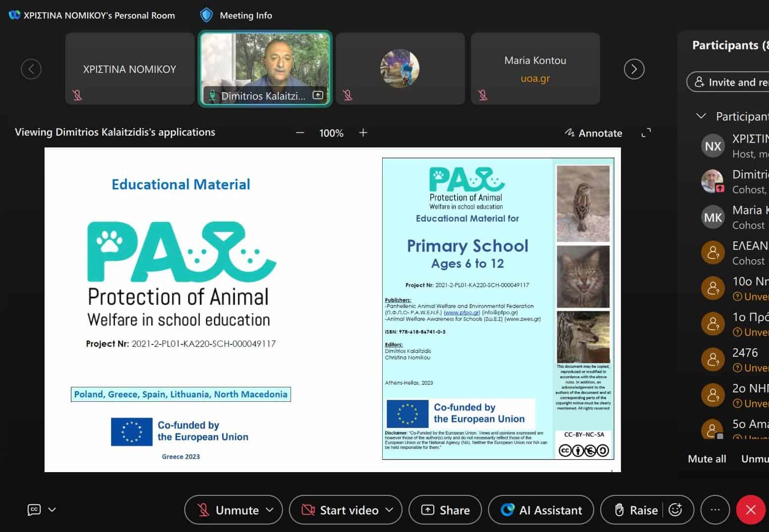Click the Annotate button
Image resolution: width=769 pixels, height=532 pixels.
click(593, 133)
